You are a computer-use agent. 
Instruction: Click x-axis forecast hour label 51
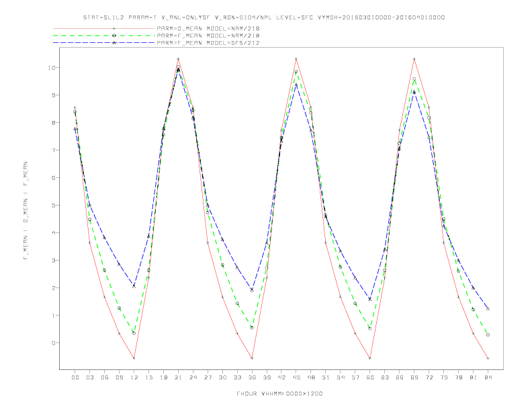point(326,377)
